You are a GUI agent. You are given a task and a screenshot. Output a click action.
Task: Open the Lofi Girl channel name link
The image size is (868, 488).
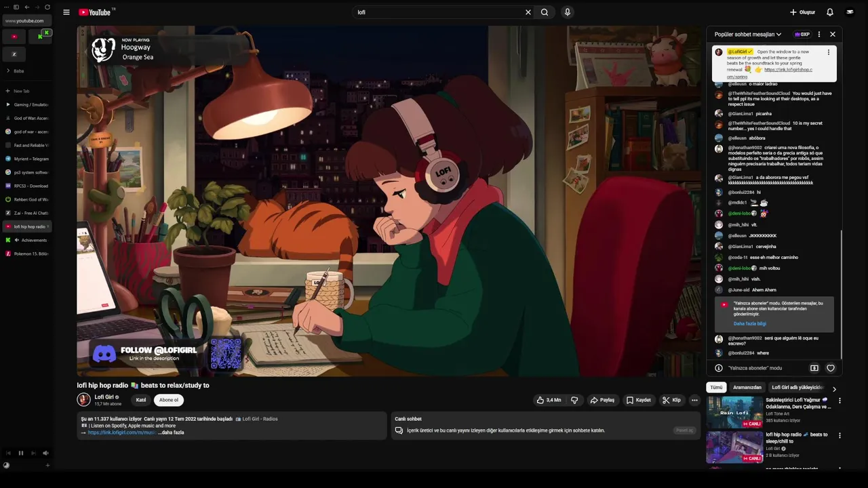click(x=104, y=397)
